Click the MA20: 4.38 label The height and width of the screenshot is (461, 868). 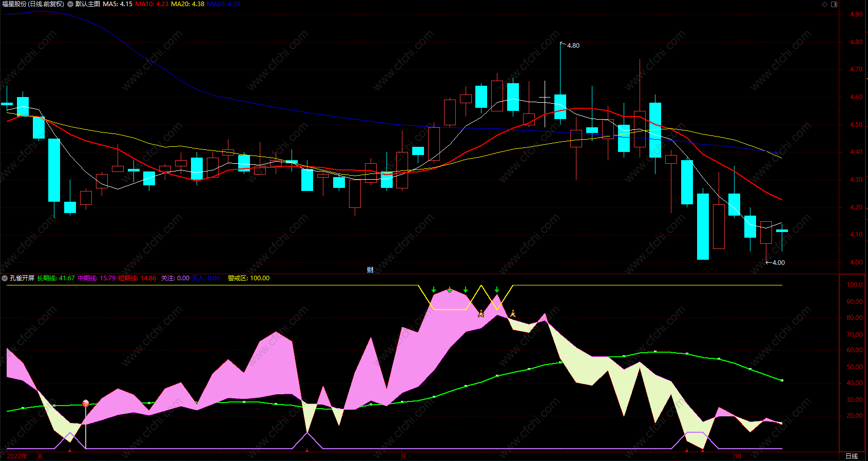(x=188, y=4)
